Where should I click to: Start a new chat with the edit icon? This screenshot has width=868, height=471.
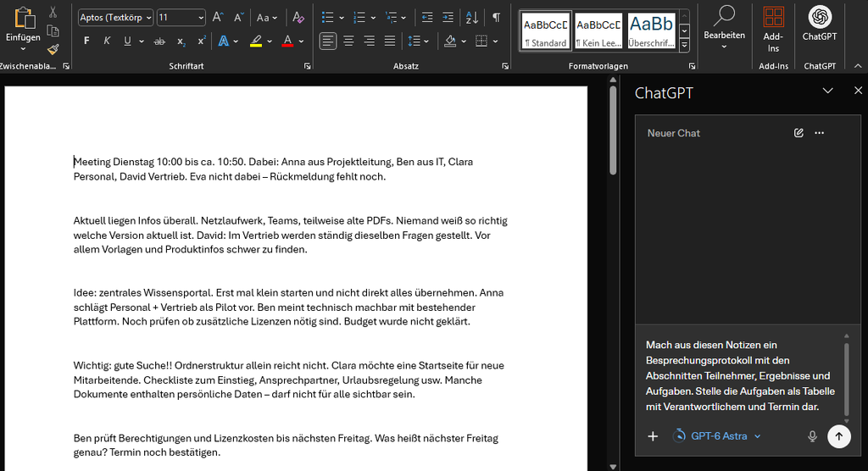[798, 133]
